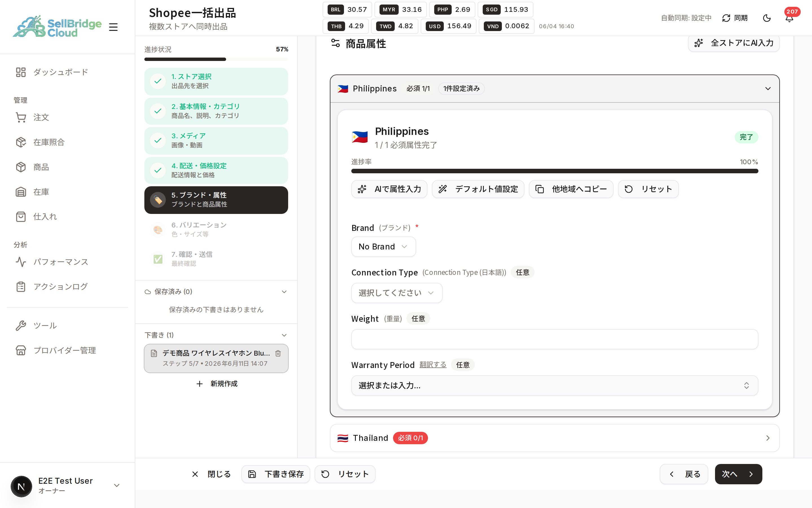
Task: Open 注文 orders page
Action: [x=67, y=117]
